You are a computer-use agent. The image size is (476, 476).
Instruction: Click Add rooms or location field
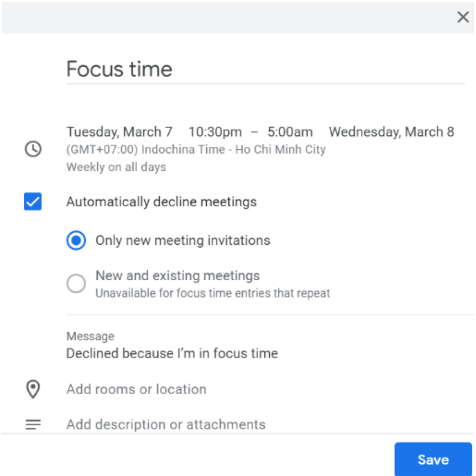click(136, 389)
